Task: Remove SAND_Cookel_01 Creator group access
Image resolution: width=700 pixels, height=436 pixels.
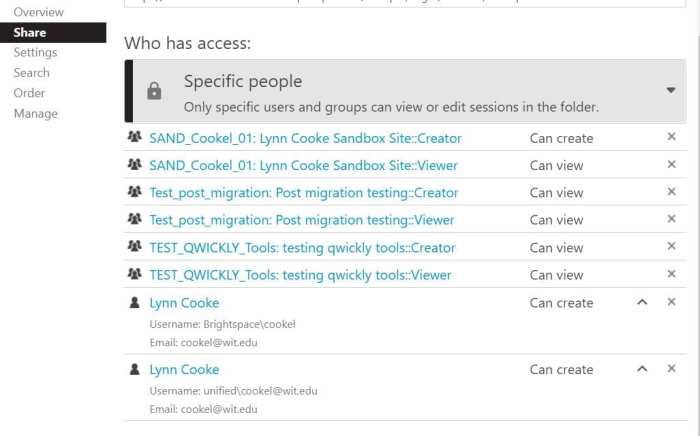Action: 671,137
